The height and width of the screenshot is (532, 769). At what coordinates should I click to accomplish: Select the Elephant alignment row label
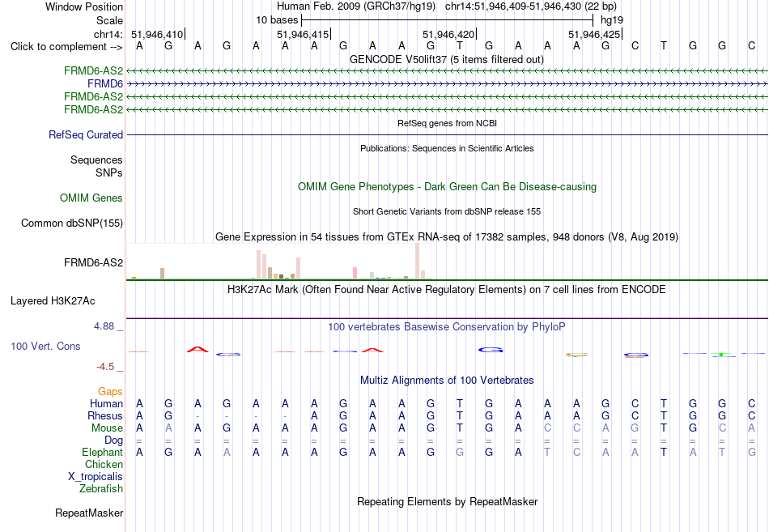tap(103, 453)
